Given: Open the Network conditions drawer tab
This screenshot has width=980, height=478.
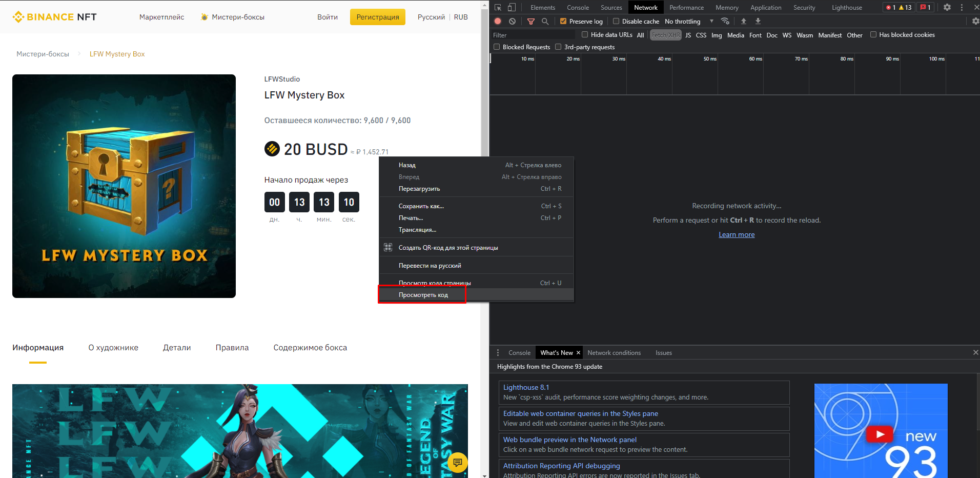Looking at the screenshot, I should [x=614, y=353].
